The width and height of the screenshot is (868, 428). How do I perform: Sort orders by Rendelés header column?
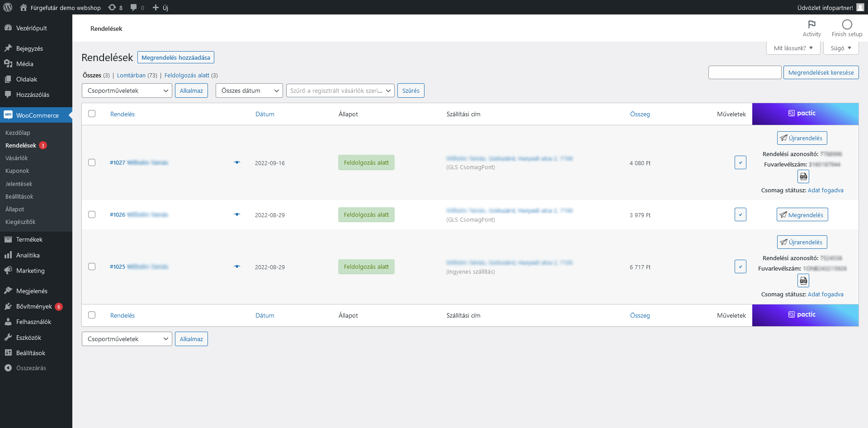point(123,114)
